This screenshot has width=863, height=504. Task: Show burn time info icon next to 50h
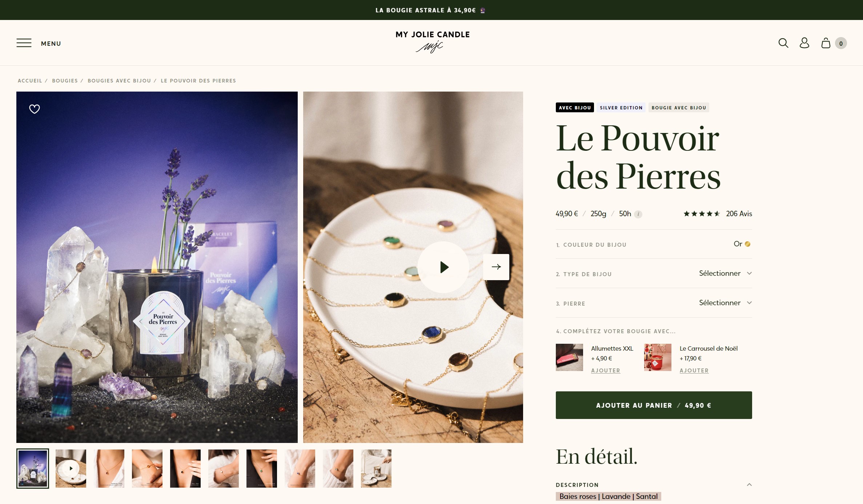(x=638, y=214)
